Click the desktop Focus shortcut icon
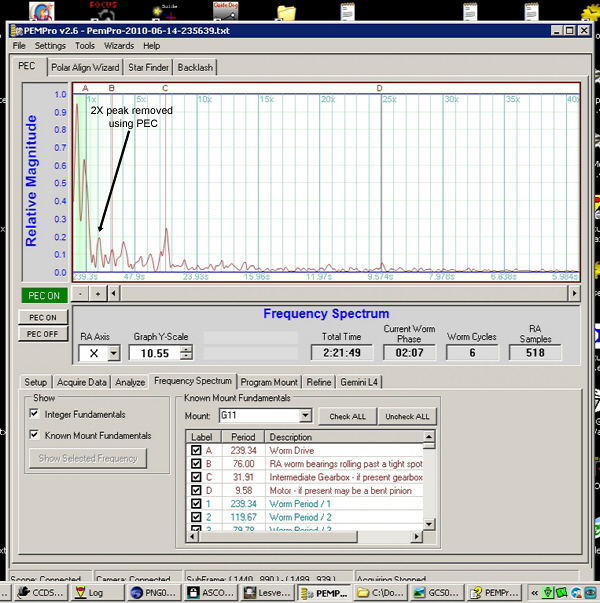 103,11
